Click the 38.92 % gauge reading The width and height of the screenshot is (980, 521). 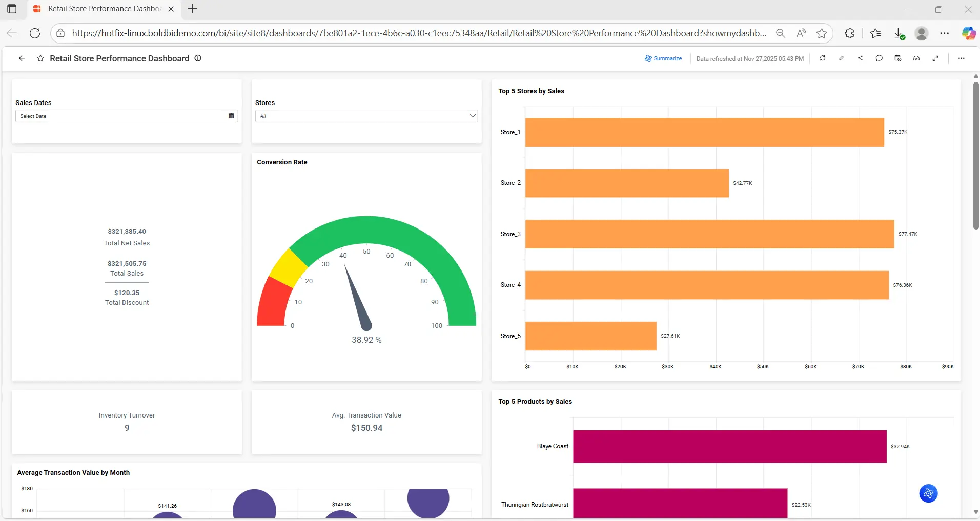tap(366, 340)
